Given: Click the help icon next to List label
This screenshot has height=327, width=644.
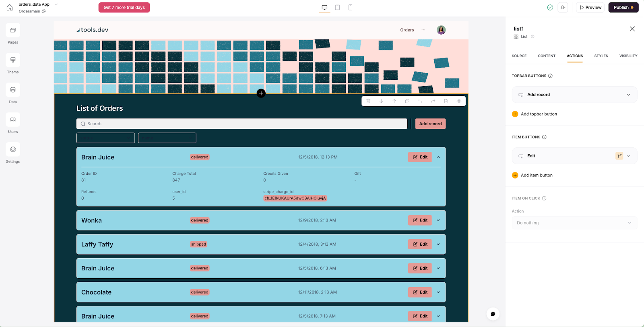Looking at the screenshot, I should [533, 37].
